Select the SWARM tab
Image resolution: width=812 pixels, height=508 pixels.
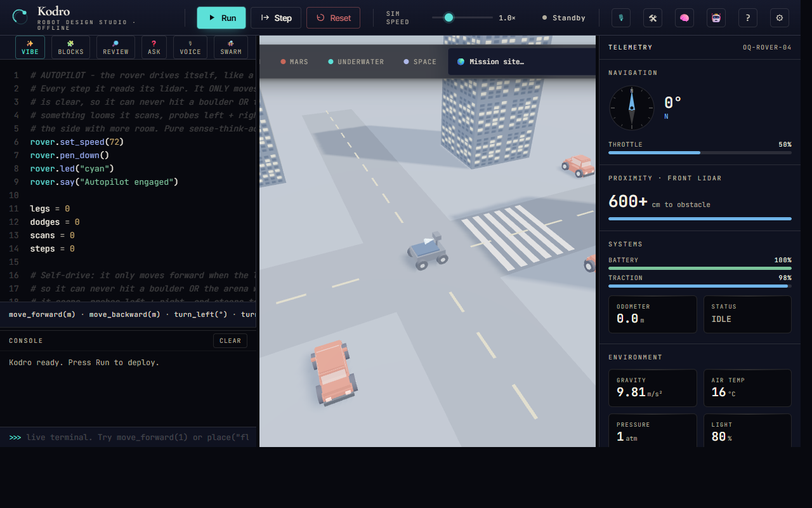coord(231,48)
